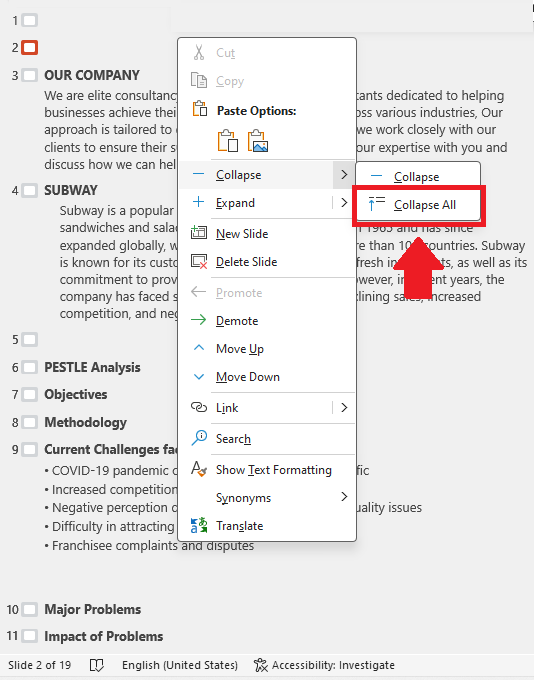Click the New Slide icon
The width and height of the screenshot is (534, 680).
[199, 233]
